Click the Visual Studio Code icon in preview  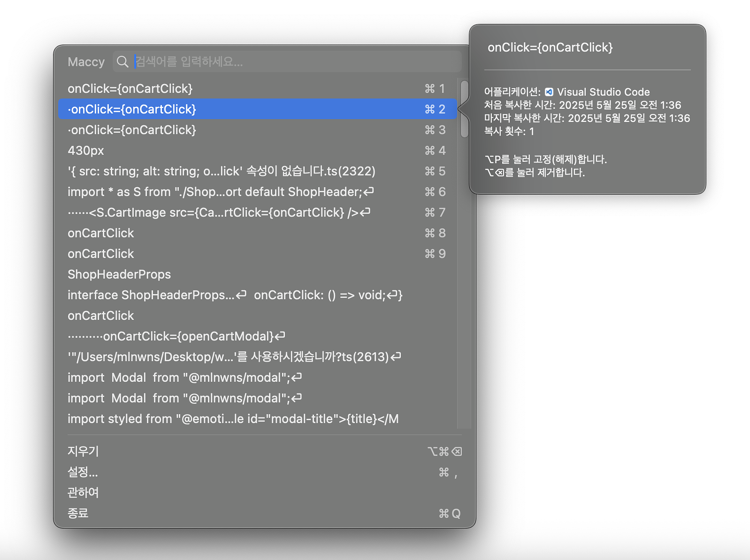549,92
